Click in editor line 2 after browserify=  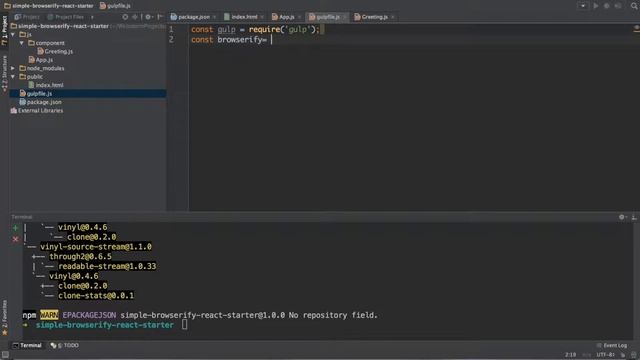271,40
